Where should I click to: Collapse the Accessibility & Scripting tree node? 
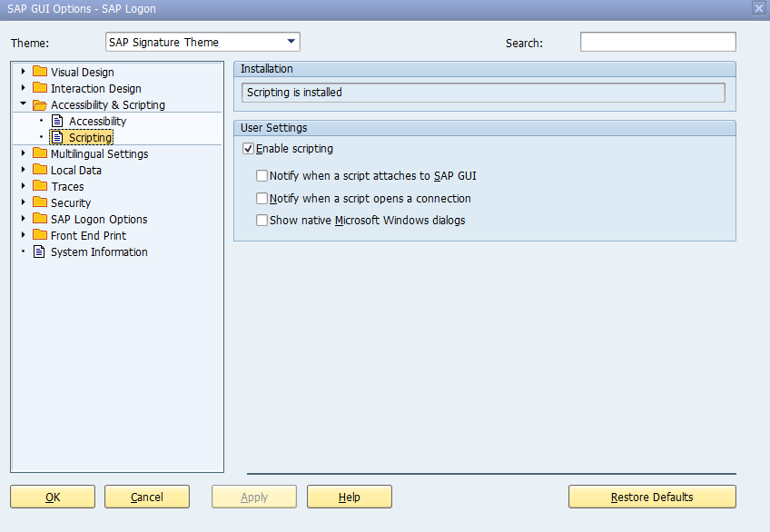tap(24, 104)
